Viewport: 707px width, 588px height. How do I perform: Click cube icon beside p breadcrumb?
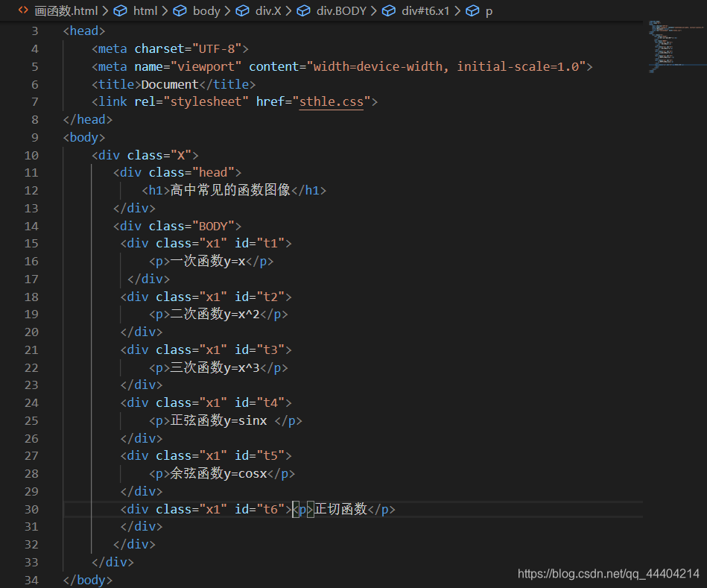tap(472, 10)
